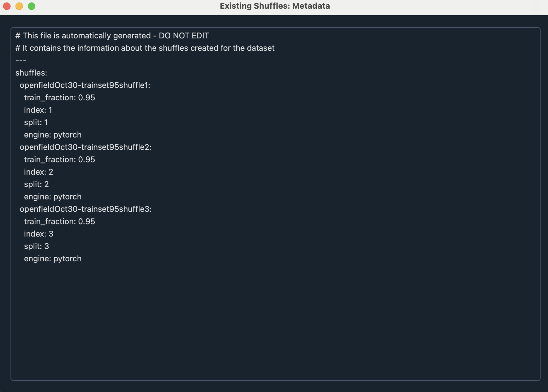Click engine: pytorch under shuffle1
The width and height of the screenshot is (548, 392).
pyautogui.click(x=53, y=135)
